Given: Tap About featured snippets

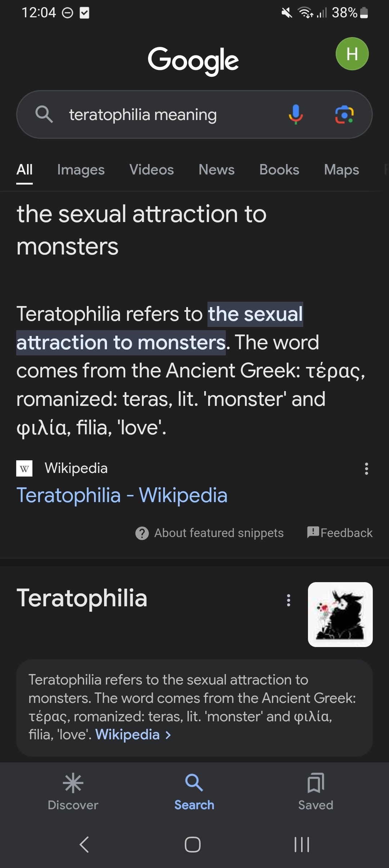Looking at the screenshot, I should coord(210,533).
